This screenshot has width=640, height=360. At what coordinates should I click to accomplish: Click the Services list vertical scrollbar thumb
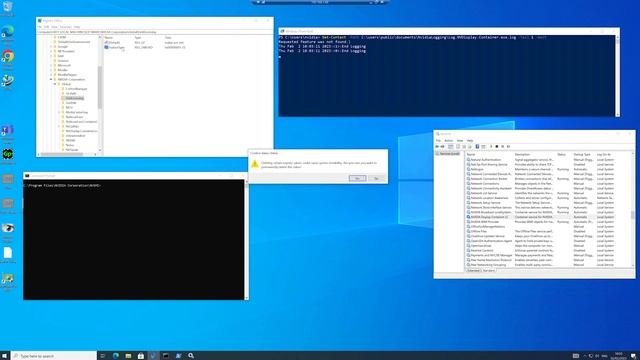633,215
